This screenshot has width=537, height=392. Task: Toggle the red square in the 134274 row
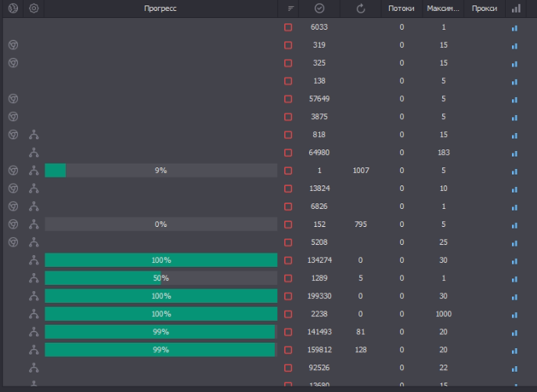[x=288, y=261]
